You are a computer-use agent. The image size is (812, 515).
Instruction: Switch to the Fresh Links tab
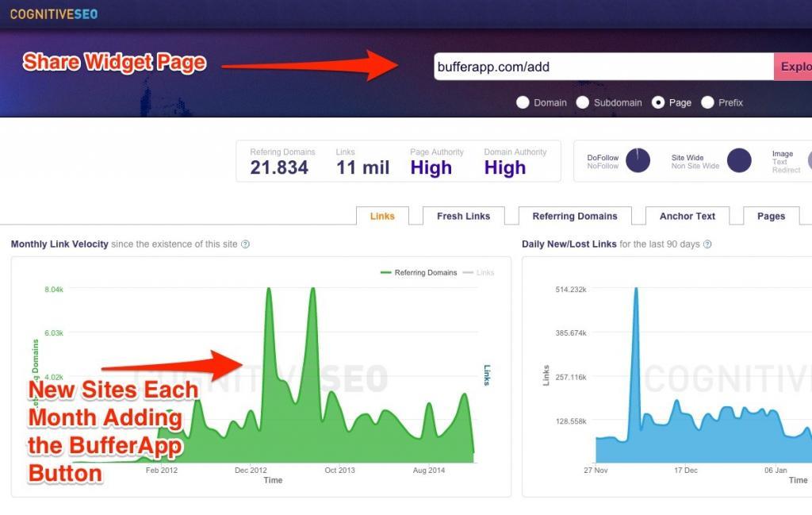point(463,216)
